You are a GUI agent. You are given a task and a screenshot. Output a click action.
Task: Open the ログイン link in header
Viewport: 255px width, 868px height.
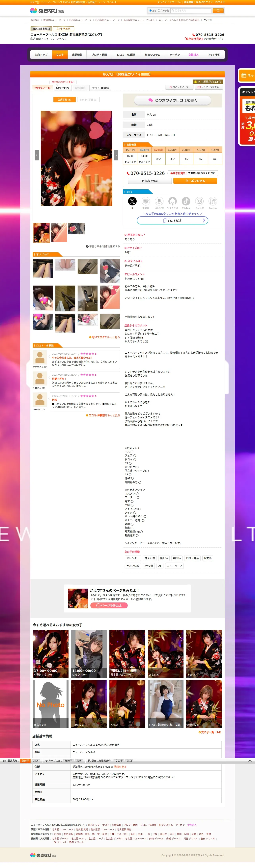click(220, 2)
